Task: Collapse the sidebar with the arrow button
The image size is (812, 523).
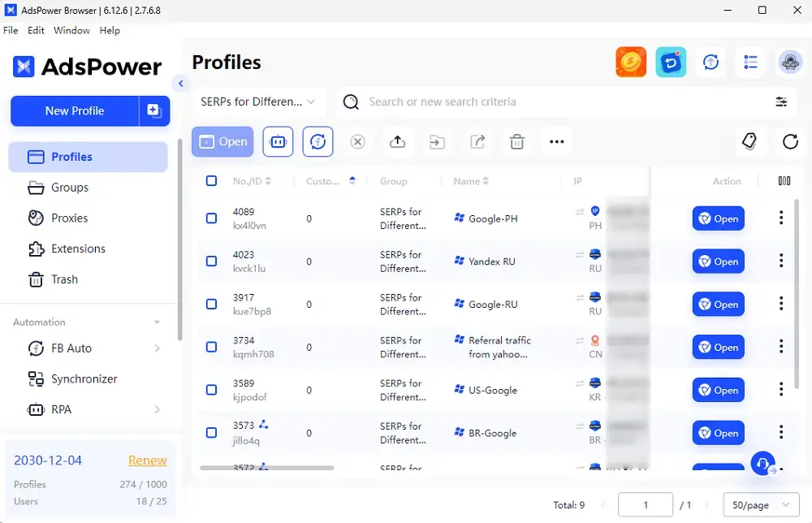Action: (x=181, y=84)
